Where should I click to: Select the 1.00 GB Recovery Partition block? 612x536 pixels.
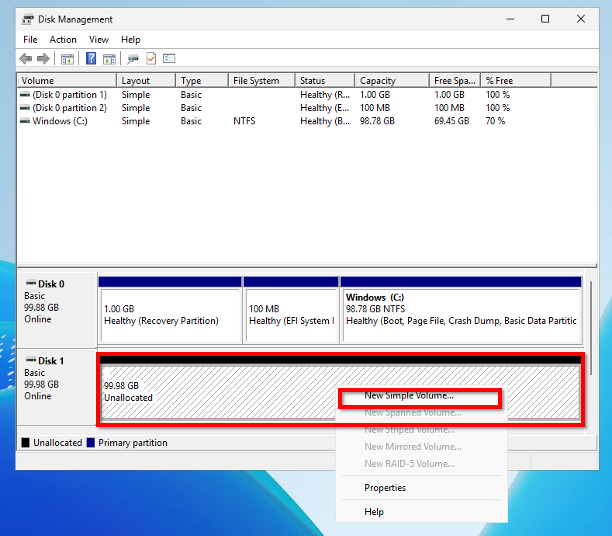(170, 310)
